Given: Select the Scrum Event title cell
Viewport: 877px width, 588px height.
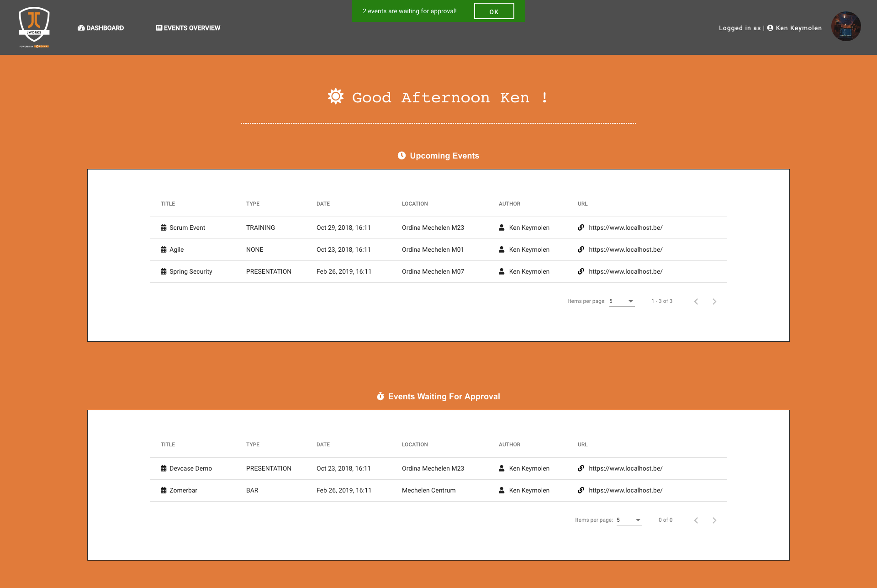Looking at the screenshot, I should tap(187, 228).
